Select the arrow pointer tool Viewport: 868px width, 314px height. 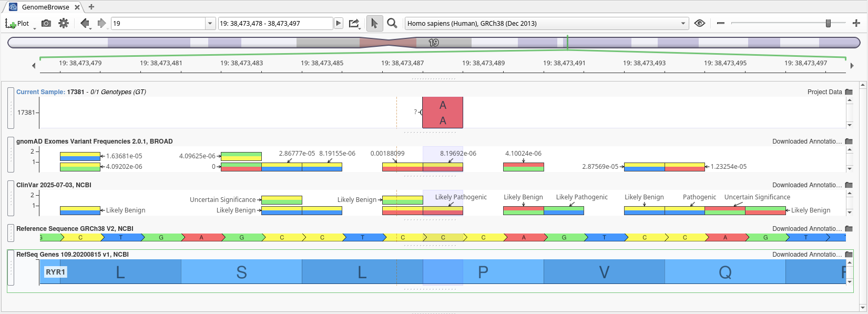pyautogui.click(x=374, y=23)
